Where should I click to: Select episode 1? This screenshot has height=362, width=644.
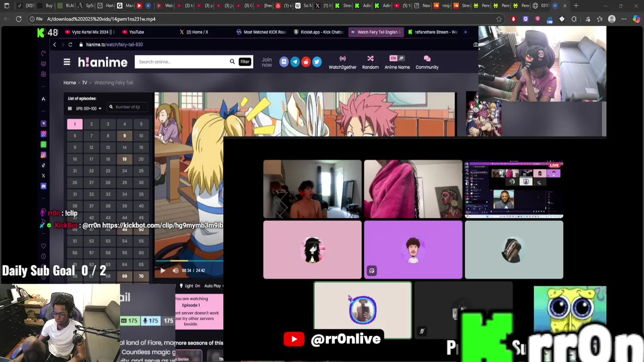pos(74,124)
